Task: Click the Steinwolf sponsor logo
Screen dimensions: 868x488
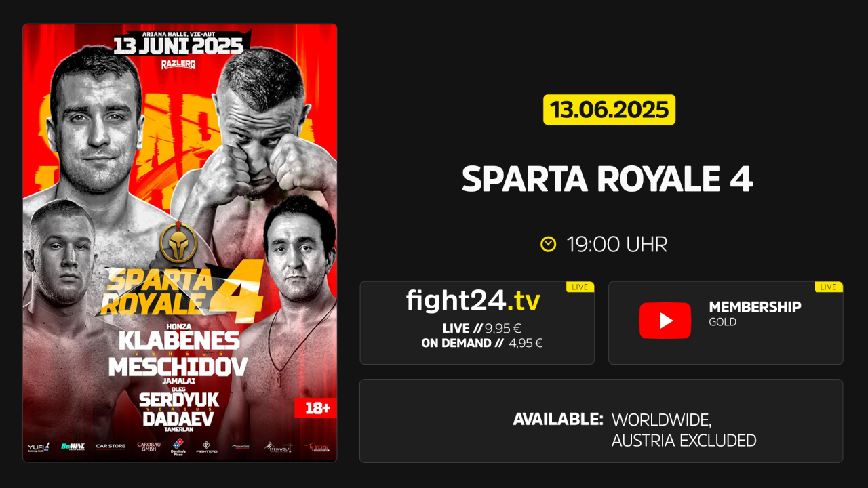Action: click(x=278, y=447)
